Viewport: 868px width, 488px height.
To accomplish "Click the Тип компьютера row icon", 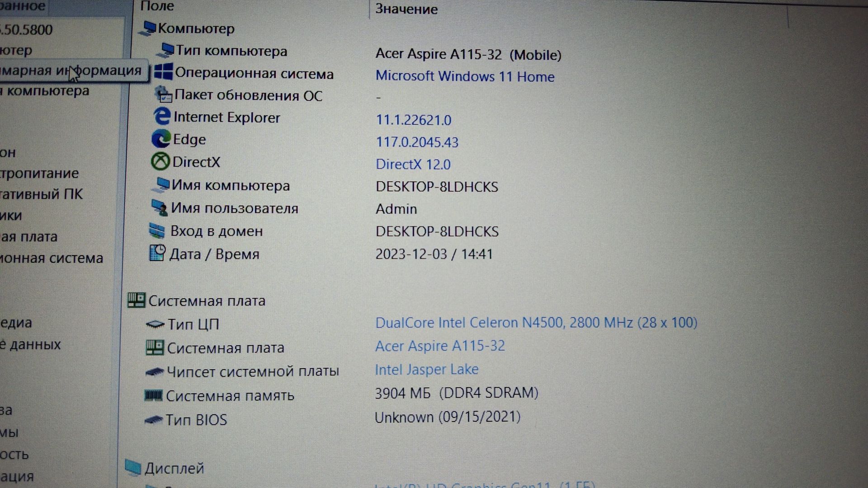I will click(x=165, y=50).
